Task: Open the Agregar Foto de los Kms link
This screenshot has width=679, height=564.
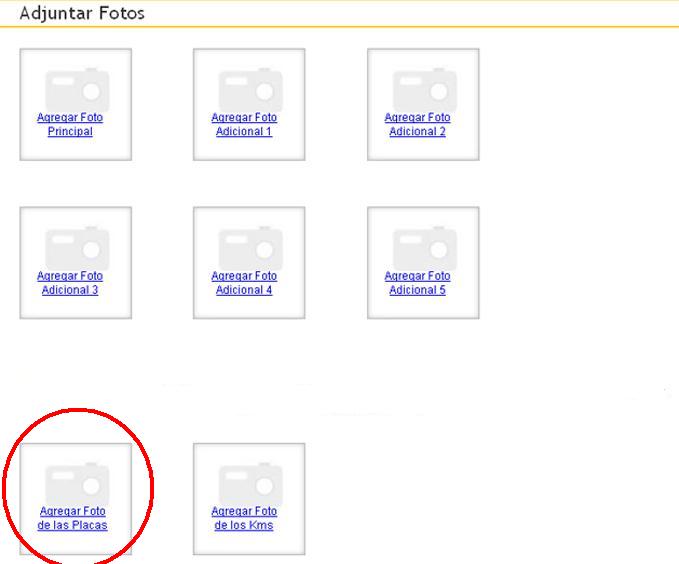Action: (x=244, y=518)
